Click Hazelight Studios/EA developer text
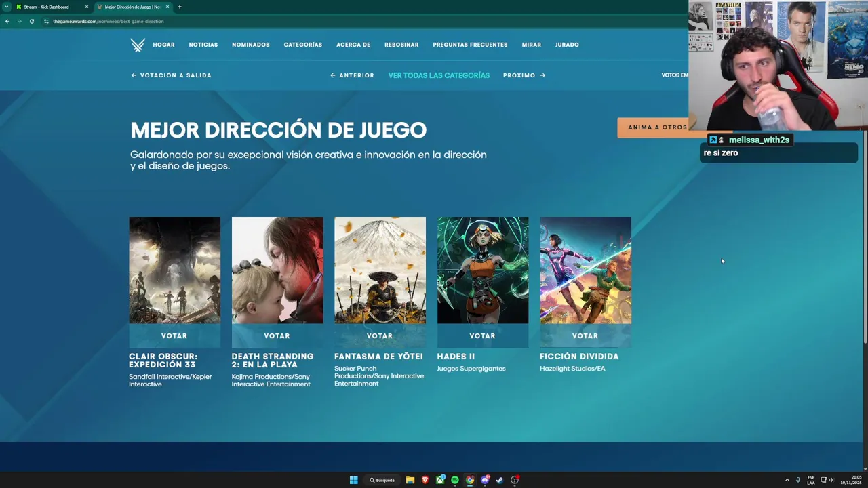 572,369
